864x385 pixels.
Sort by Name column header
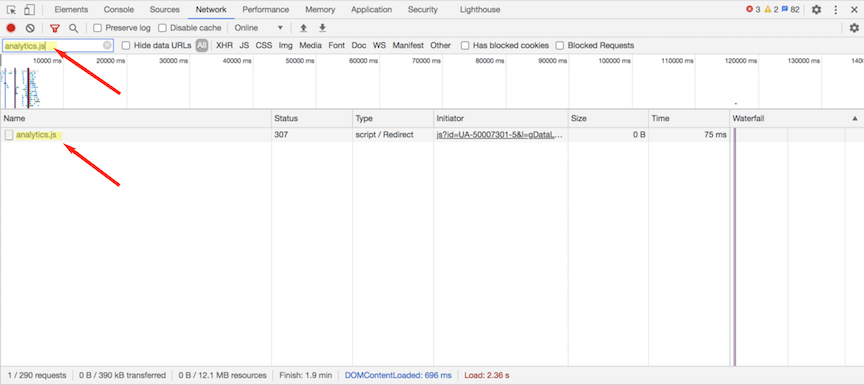[x=136, y=118]
